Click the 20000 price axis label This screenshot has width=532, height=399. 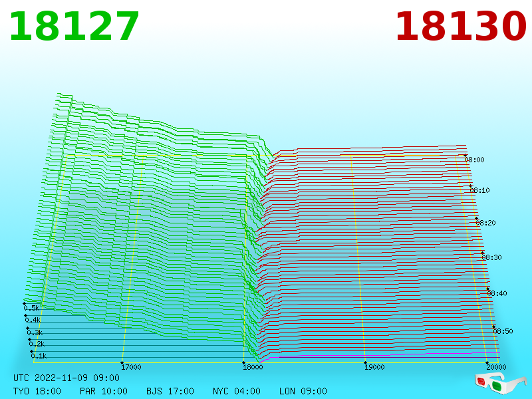coord(496,367)
